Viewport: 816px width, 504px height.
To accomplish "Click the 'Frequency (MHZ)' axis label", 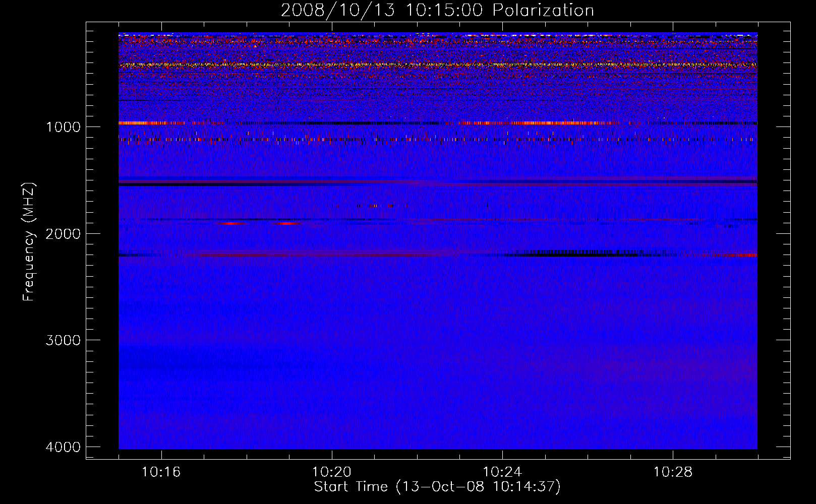I will 29,242.
